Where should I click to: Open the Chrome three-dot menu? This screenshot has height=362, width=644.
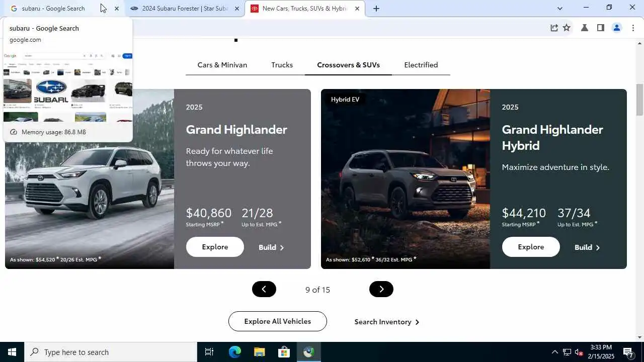point(633,28)
